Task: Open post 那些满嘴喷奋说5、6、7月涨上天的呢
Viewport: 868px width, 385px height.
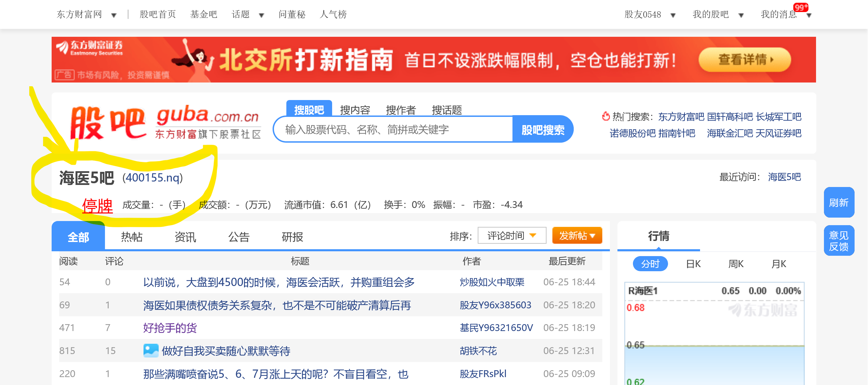Action: [x=276, y=374]
